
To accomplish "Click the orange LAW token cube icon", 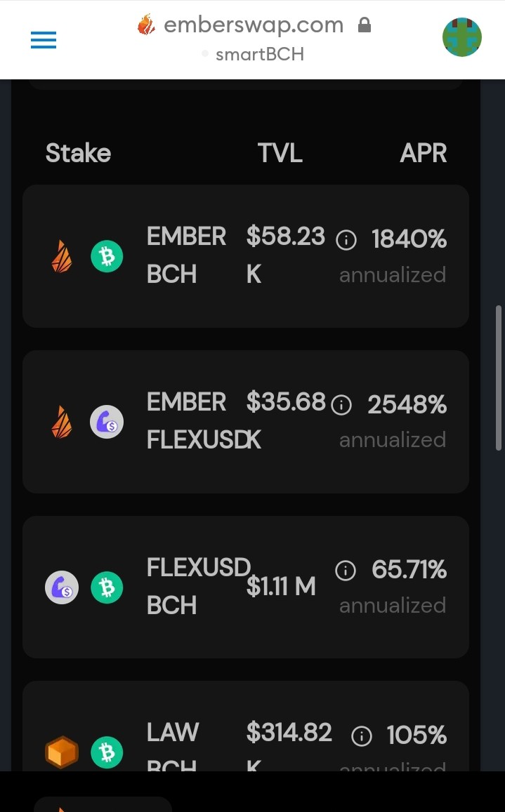I will click(62, 752).
